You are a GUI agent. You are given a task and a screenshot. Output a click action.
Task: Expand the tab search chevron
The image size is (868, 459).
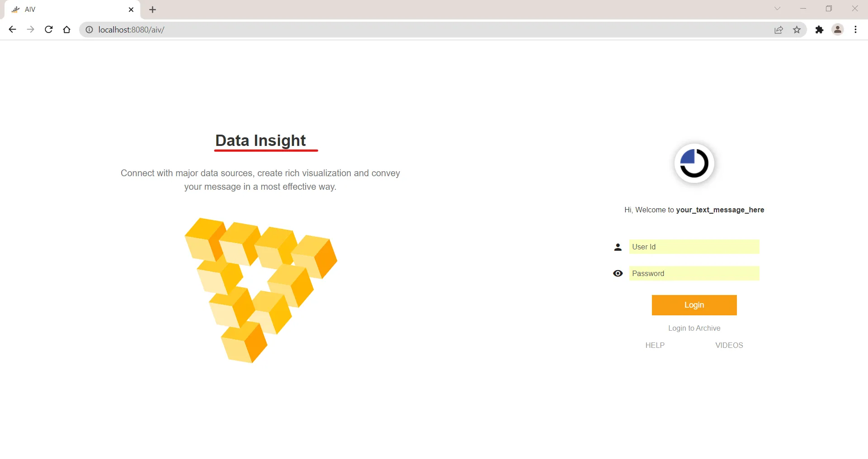(777, 9)
